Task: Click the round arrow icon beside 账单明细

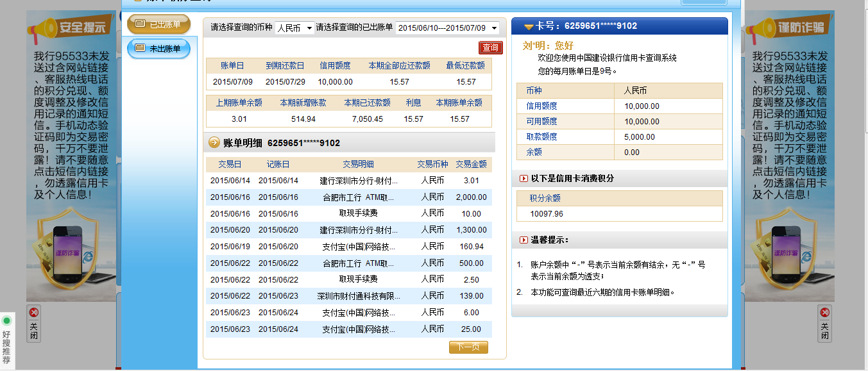Action: coord(214,142)
